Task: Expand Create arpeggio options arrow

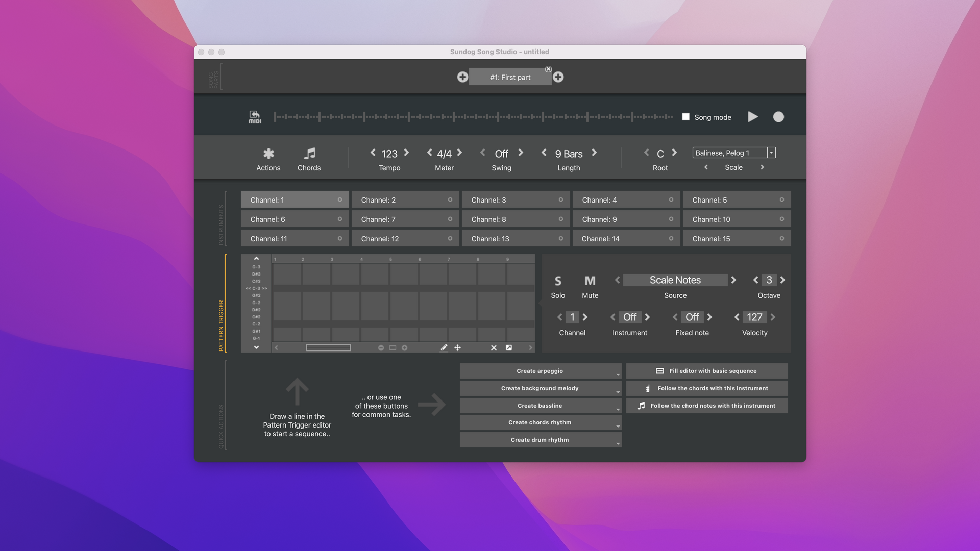Action: (x=618, y=375)
